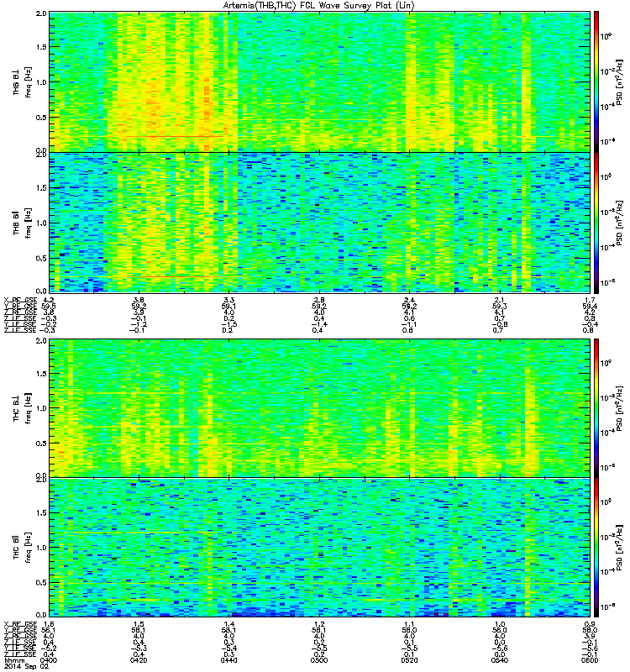Image resolution: width=630 pixels, height=672 pixels.
Task: Click the THC X_RE_GSE value '1.2'
Action: [319, 624]
